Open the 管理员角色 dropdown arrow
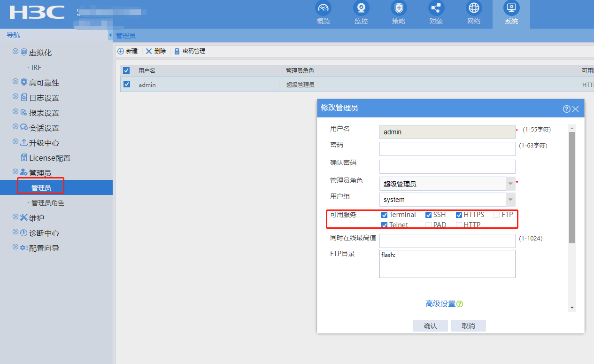The width and height of the screenshot is (594, 364). [x=510, y=184]
